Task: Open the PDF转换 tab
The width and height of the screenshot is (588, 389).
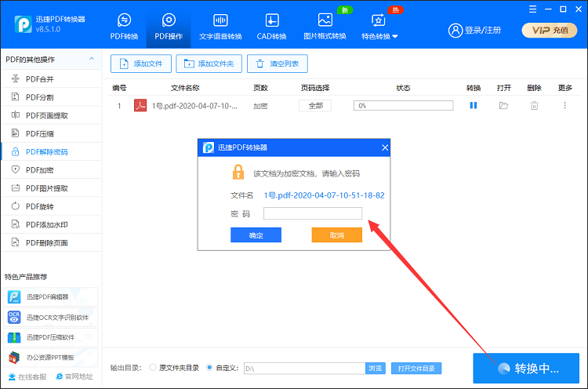Action: pos(124,27)
